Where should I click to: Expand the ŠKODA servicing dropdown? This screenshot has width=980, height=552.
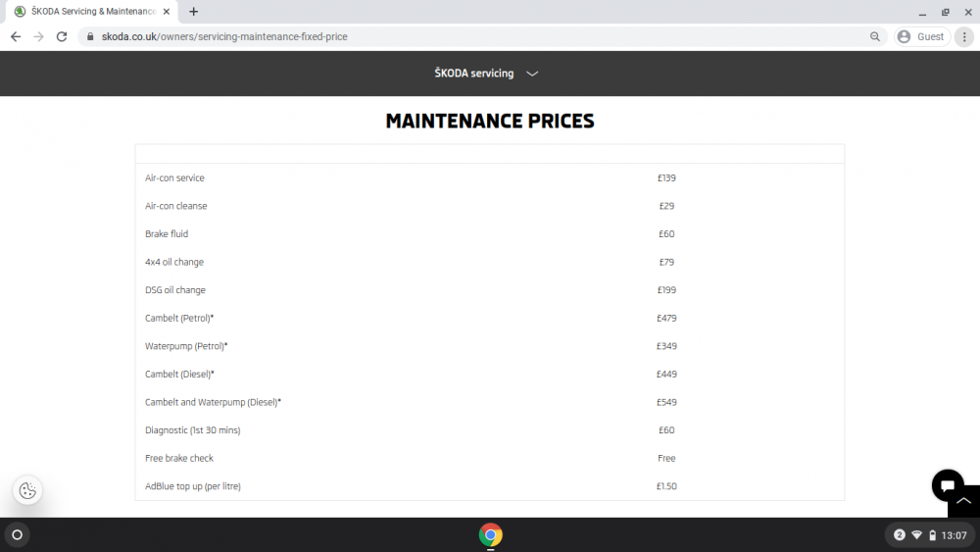click(x=486, y=74)
